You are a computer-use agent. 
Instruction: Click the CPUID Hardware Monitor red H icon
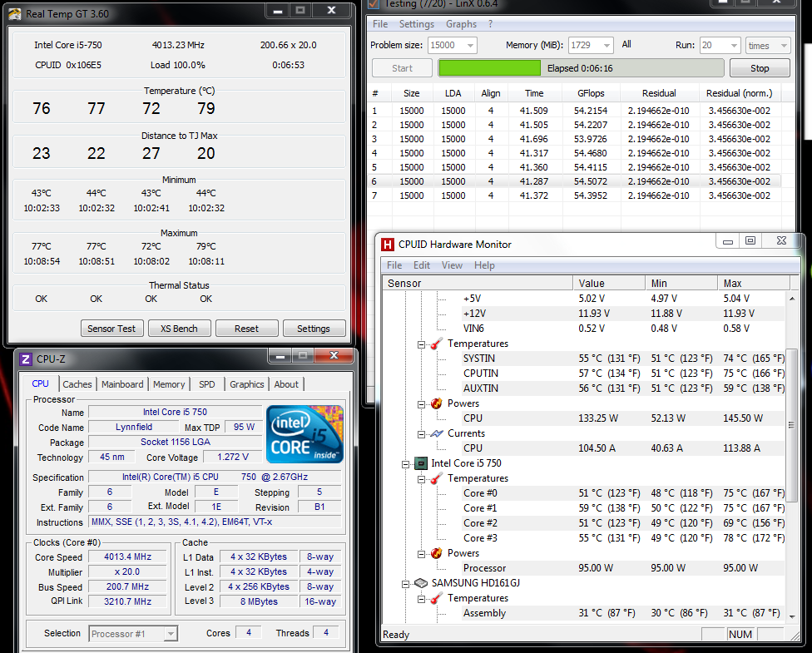(388, 245)
